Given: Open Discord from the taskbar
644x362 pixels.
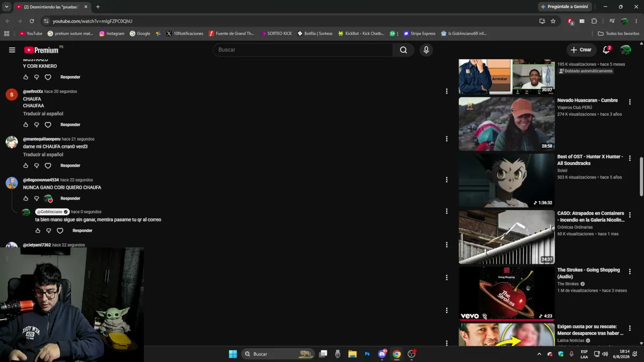Looking at the screenshot, I should coord(382,354).
